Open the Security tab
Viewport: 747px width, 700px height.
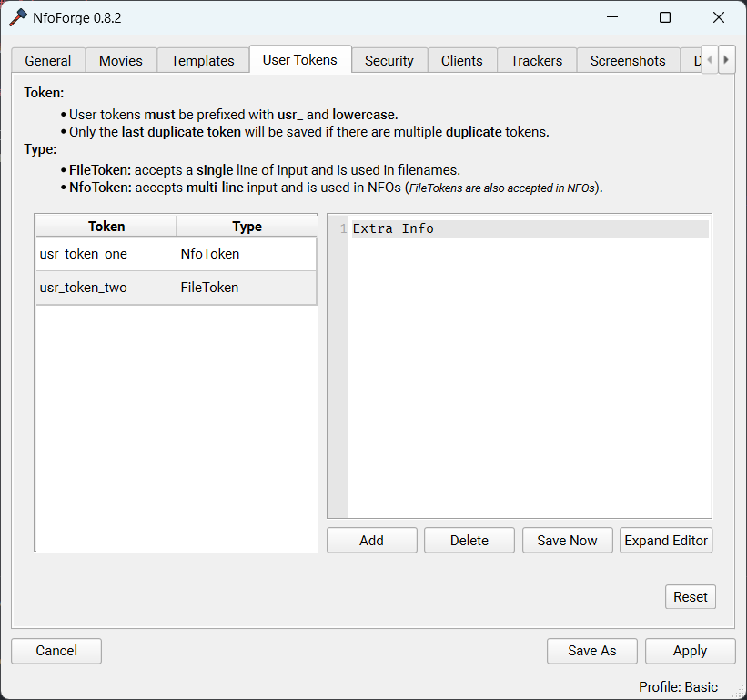coord(389,60)
